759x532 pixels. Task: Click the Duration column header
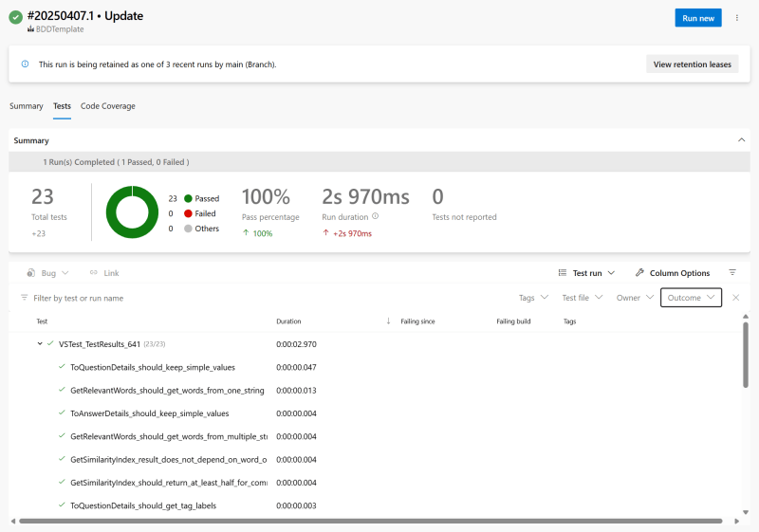(288, 321)
